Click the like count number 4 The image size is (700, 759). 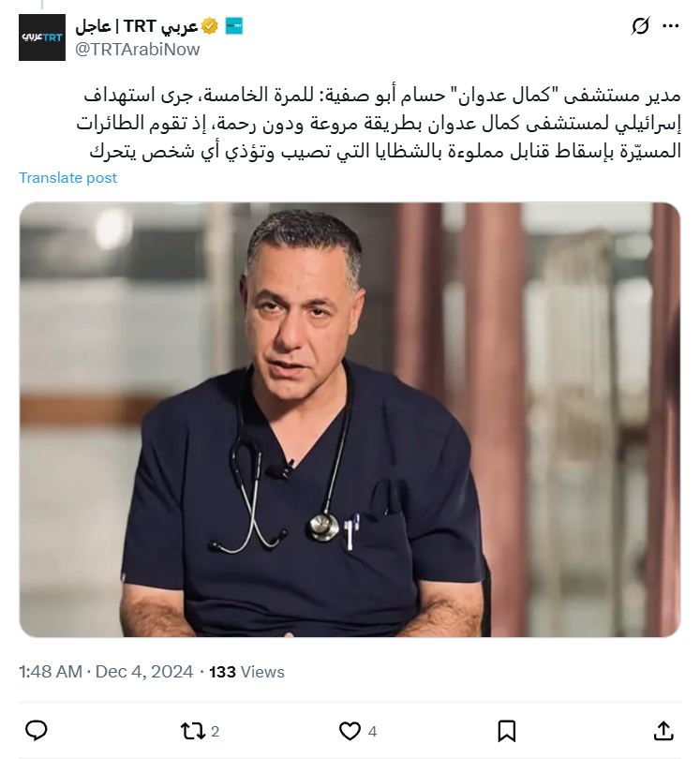372,732
